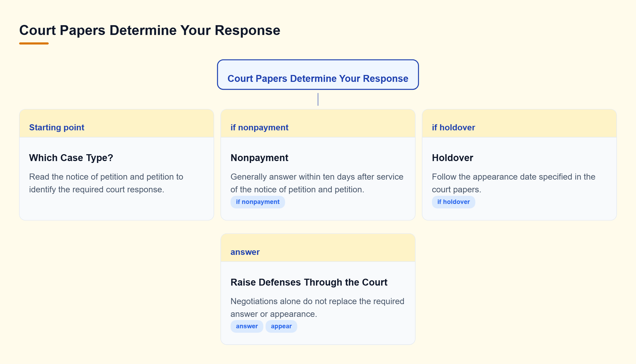Click the 'if holdover' pill tag
636x364 pixels.
[453, 202]
